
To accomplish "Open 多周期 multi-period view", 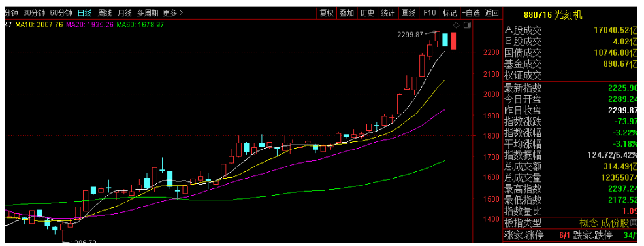I will (x=147, y=12).
